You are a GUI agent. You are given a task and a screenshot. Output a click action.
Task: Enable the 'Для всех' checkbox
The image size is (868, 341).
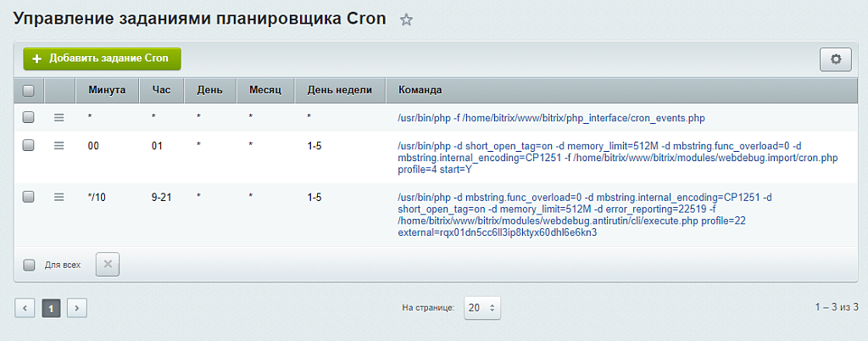pyautogui.click(x=29, y=265)
